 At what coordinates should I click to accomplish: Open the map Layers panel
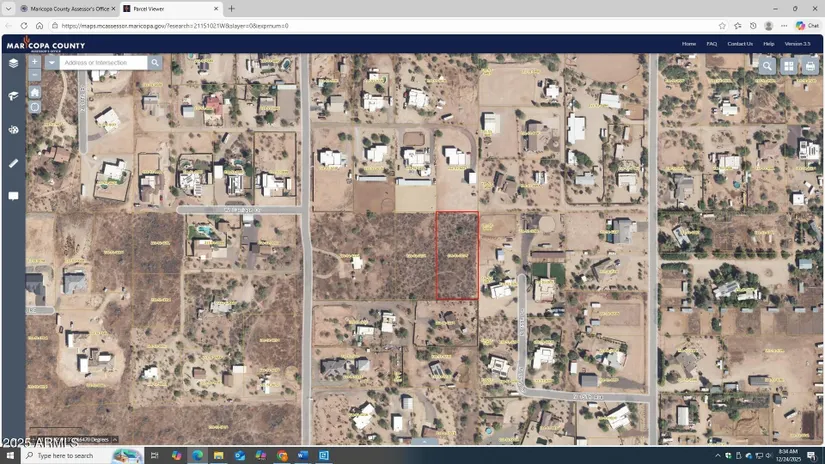pyautogui.click(x=13, y=63)
